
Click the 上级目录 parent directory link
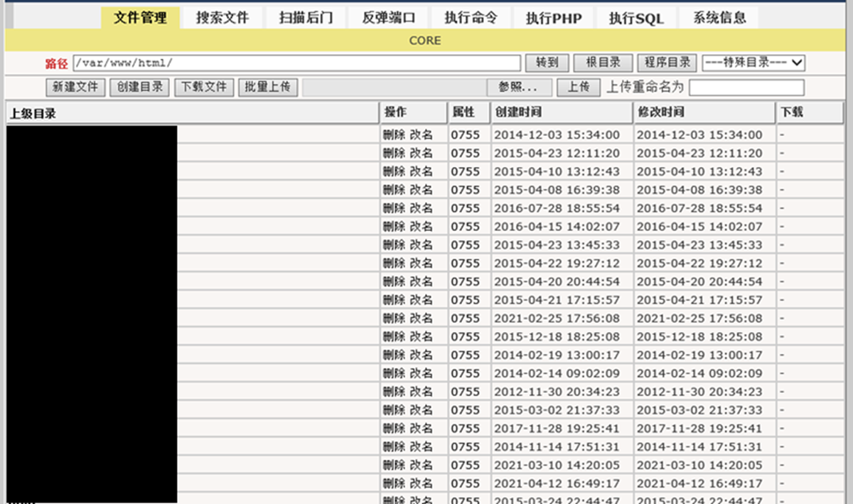point(33,113)
